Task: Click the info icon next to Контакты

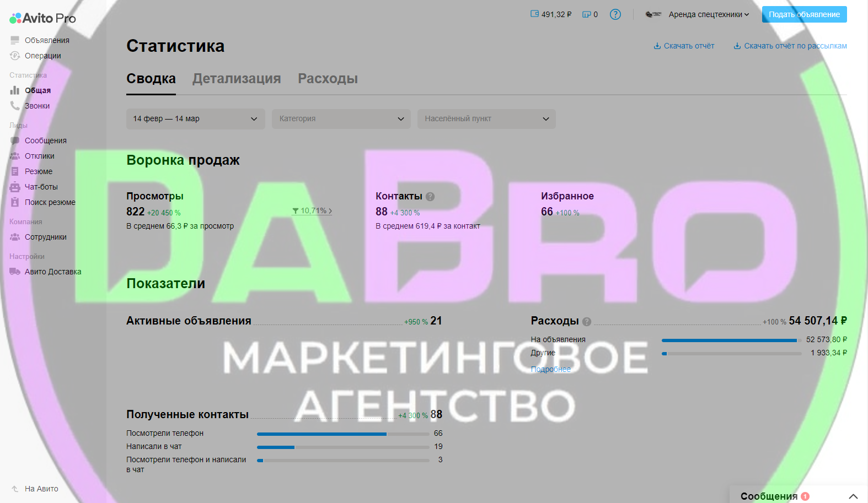Action: [430, 197]
